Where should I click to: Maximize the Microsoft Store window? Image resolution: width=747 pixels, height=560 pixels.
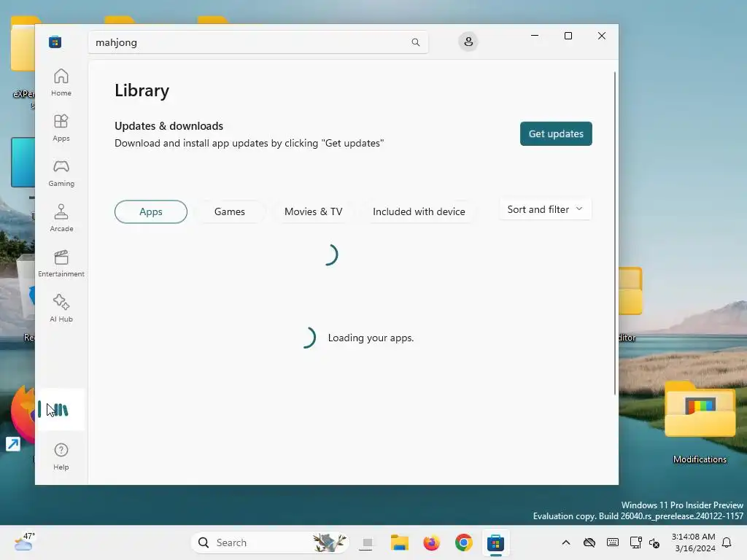click(568, 36)
